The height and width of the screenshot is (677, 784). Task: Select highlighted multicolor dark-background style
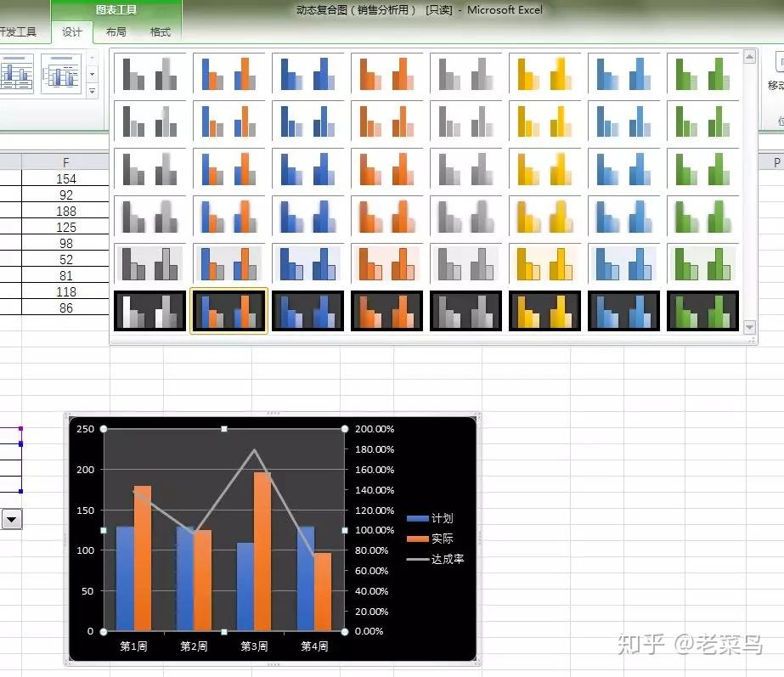click(x=229, y=311)
